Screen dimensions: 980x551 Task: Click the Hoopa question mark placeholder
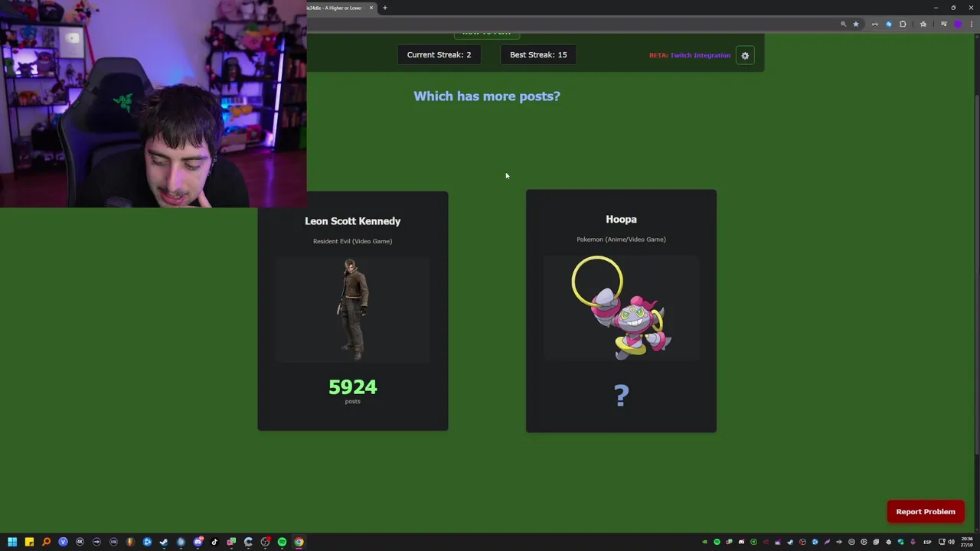621,396
